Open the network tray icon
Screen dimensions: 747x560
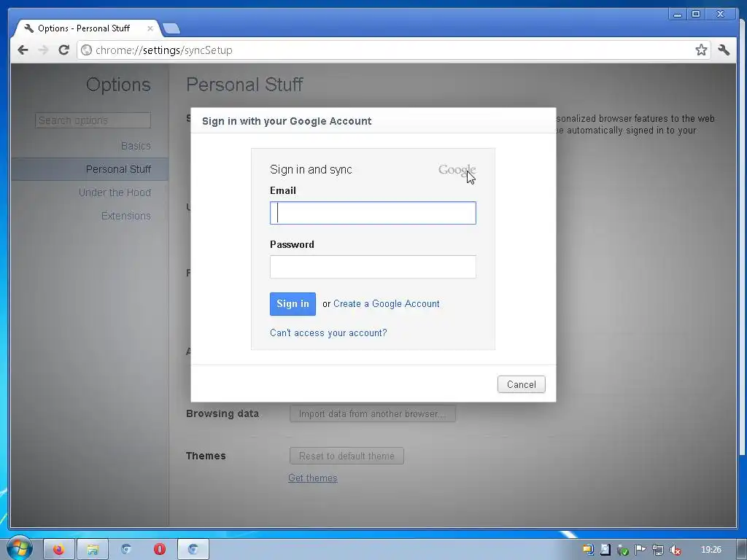[x=657, y=550]
